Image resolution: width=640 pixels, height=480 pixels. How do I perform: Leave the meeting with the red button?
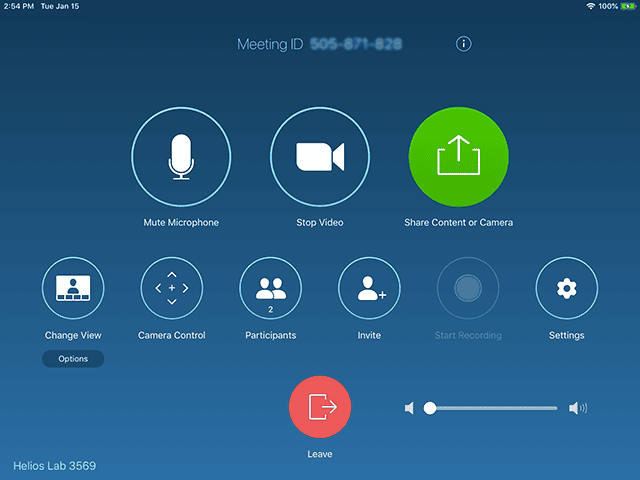click(320, 407)
